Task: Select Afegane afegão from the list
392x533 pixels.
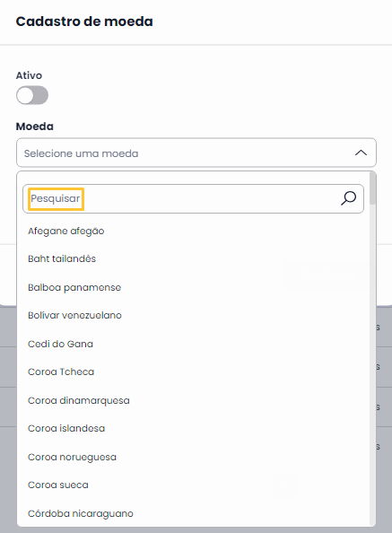Action: tap(65, 232)
